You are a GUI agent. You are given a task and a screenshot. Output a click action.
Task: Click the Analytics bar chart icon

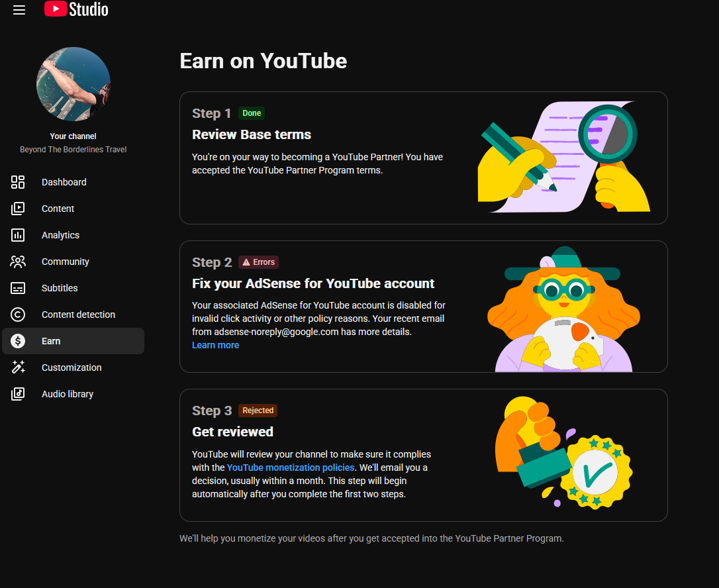[18, 235]
